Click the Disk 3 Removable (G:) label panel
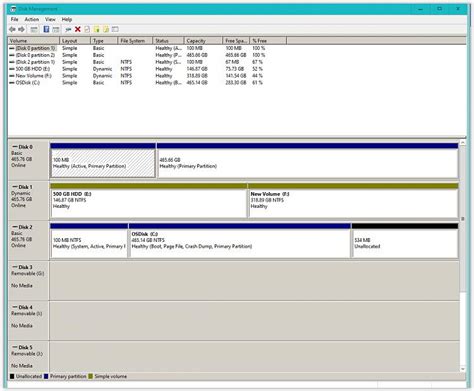This screenshot has height=391, width=474. (x=29, y=280)
